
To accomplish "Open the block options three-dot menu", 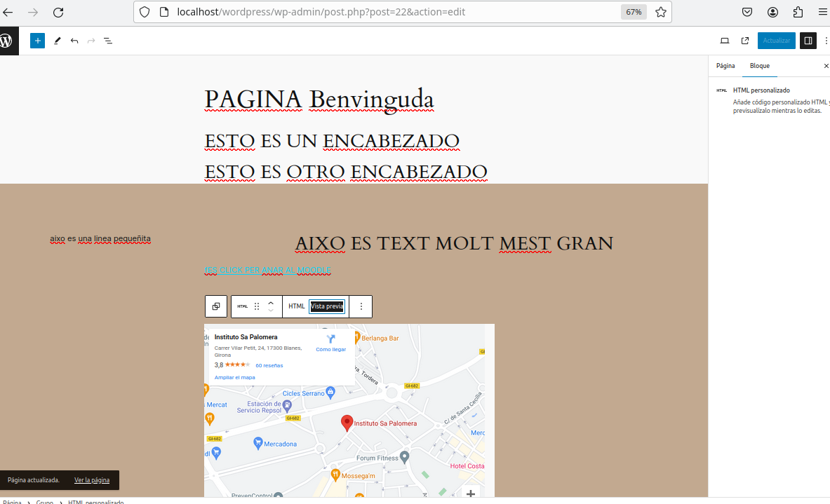I will pyautogui.click(x=361, y=306).
